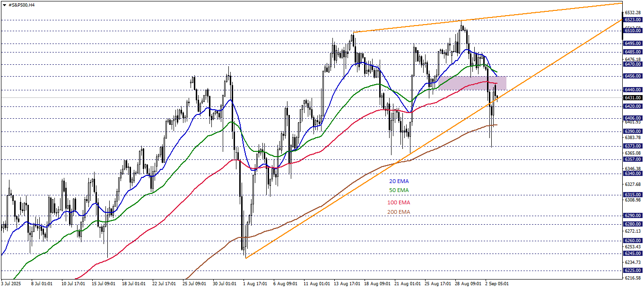Click the 6406.00 price level label
Image resolution: width=644 pixels, height=289 pixels.
[633, 118]
